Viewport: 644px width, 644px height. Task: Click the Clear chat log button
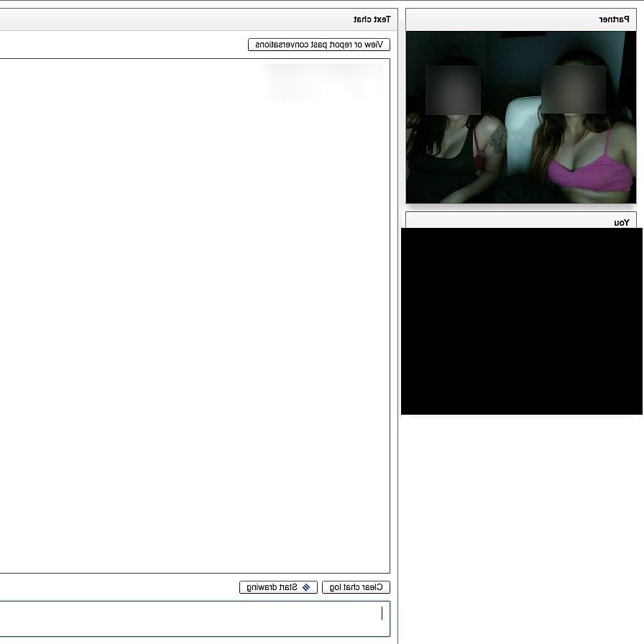point(356,587)
